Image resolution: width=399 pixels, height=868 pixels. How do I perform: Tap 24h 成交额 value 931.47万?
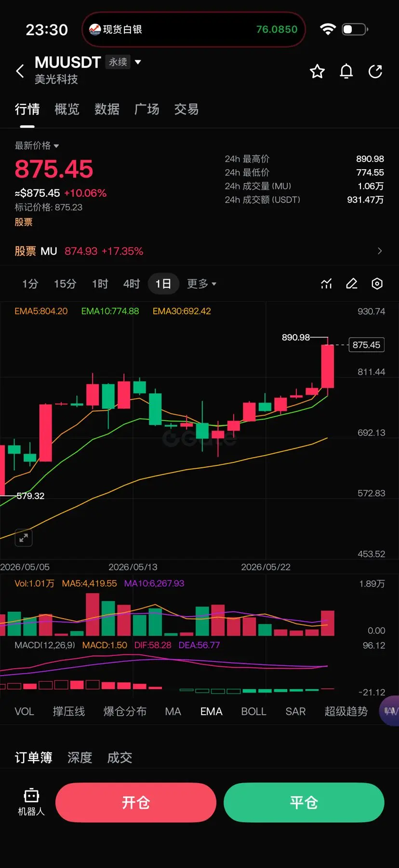(x=365, y=200)
